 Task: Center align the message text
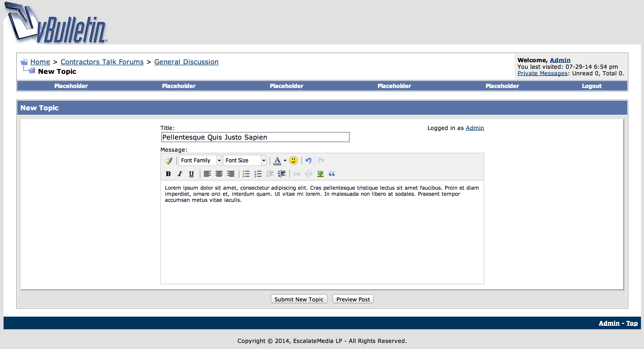coord(219,174)
